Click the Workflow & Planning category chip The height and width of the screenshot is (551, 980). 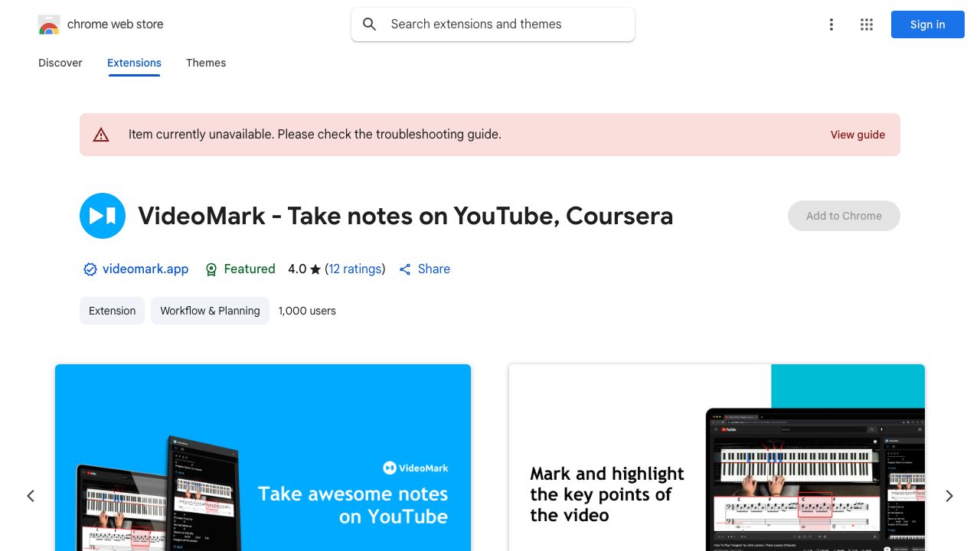point(210,311)
